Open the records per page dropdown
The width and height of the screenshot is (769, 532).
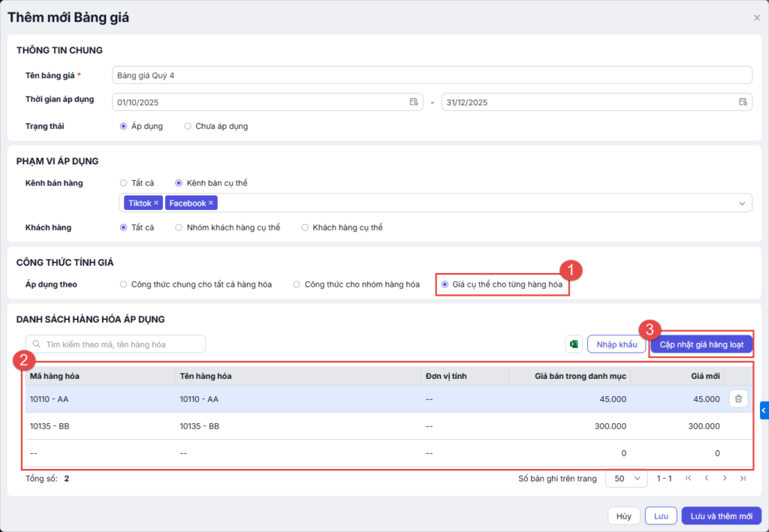[626, 478]
